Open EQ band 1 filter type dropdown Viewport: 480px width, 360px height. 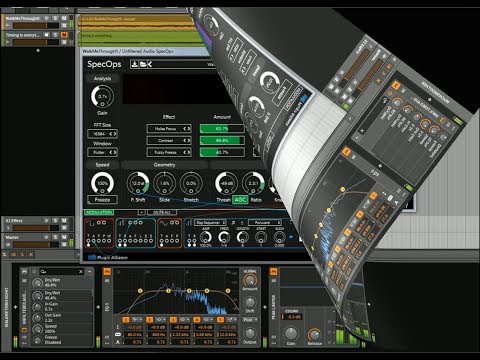[x=136, y=319]
